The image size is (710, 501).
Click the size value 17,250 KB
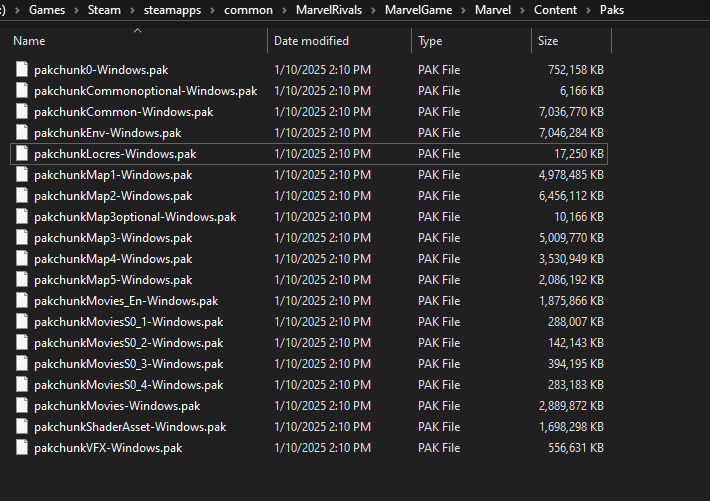[x=579, y=154]
